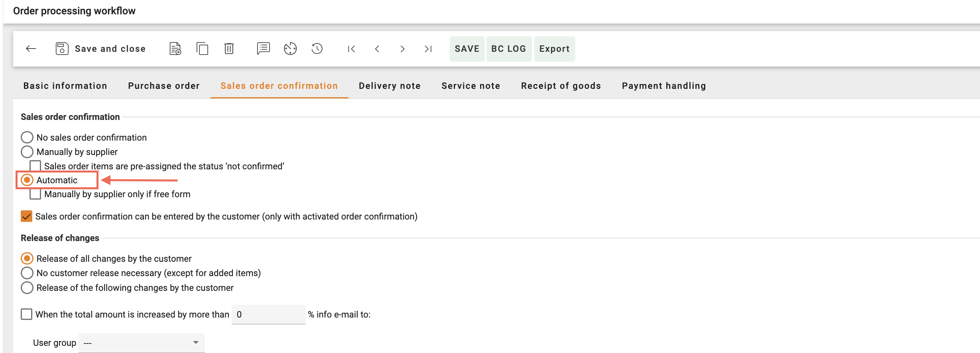Click the copy record icon
Screen dimensions: 980x353
(x=202, y=49)
